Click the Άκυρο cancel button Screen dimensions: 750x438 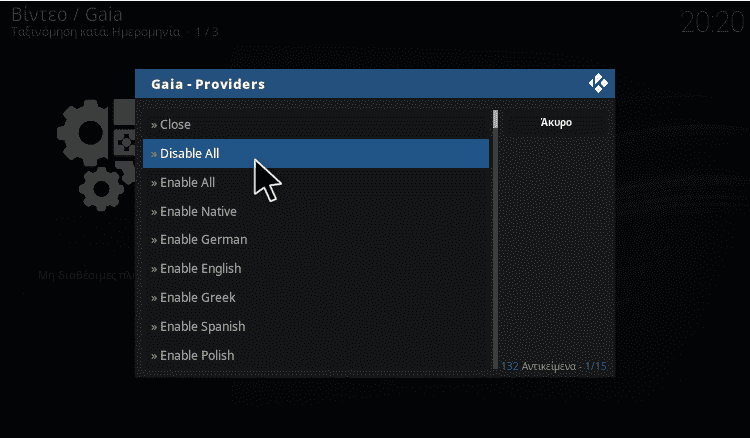(556, 122)
